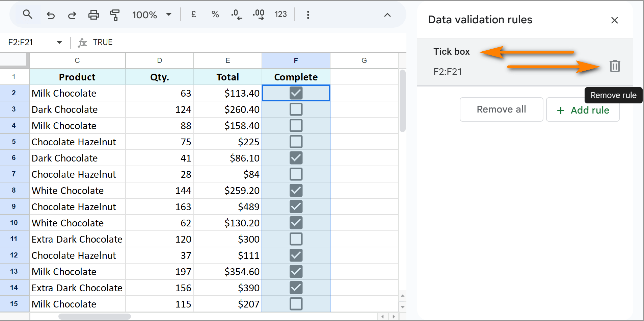Tick the checkbox in row 4
This screenshot has height=321, width=644.
[296, 125]
